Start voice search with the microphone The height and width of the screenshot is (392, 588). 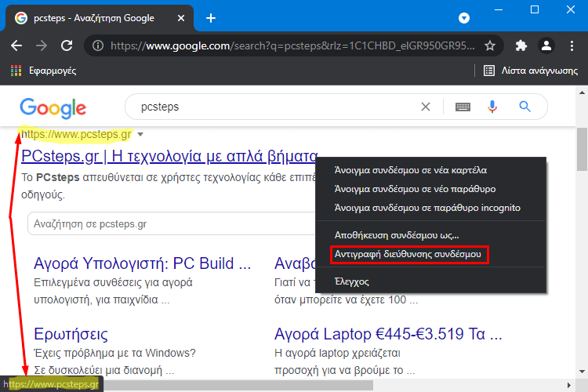pos(492,107)
